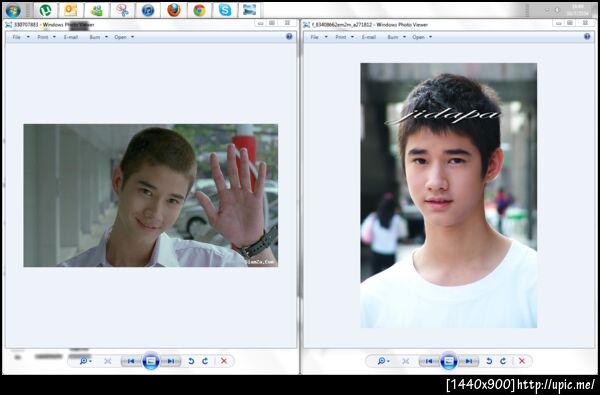Launch iTunes from the taskbar
The width and height of the screenshot is (600, 395).
[x=148, y=10]
